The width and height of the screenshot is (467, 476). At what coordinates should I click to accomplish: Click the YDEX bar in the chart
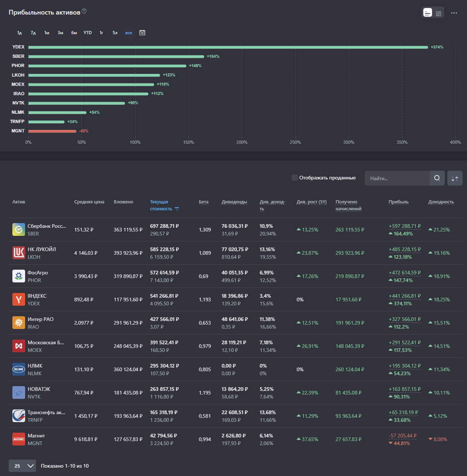[x=228, y=47]
